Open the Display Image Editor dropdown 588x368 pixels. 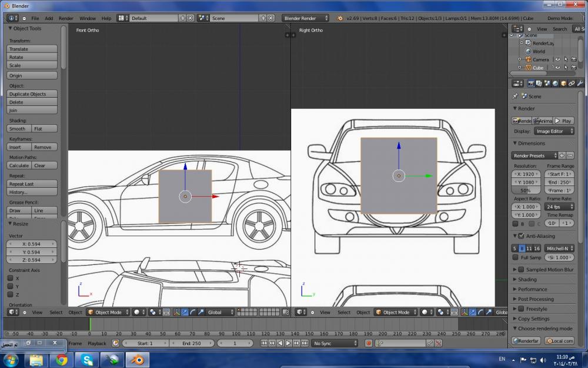pyautogui.click(x=553, y=131)
